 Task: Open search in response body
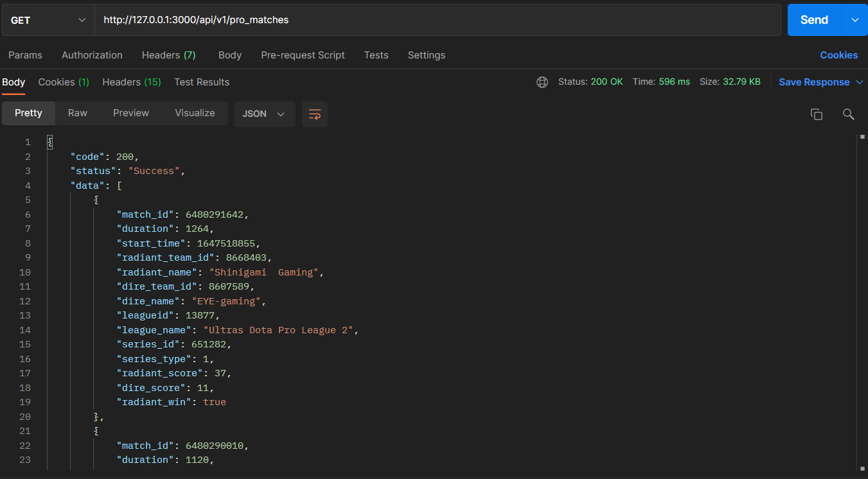848,114
